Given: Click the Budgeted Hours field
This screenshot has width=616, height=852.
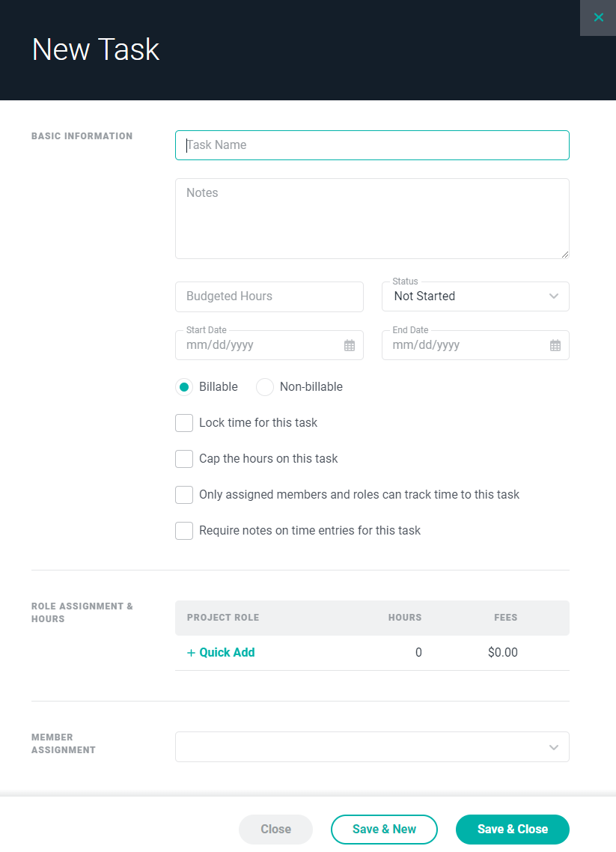Looking at the screenshot, I should [x=269, y=296].
